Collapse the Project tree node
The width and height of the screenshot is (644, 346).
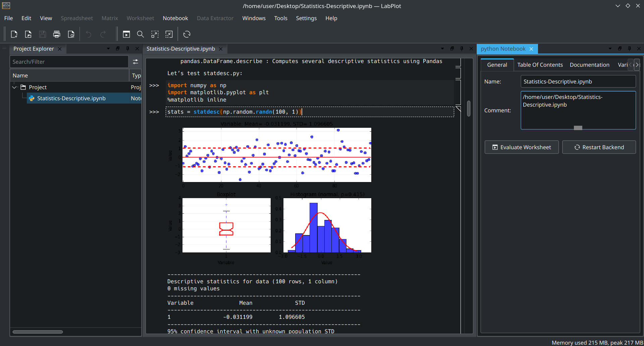14,87
